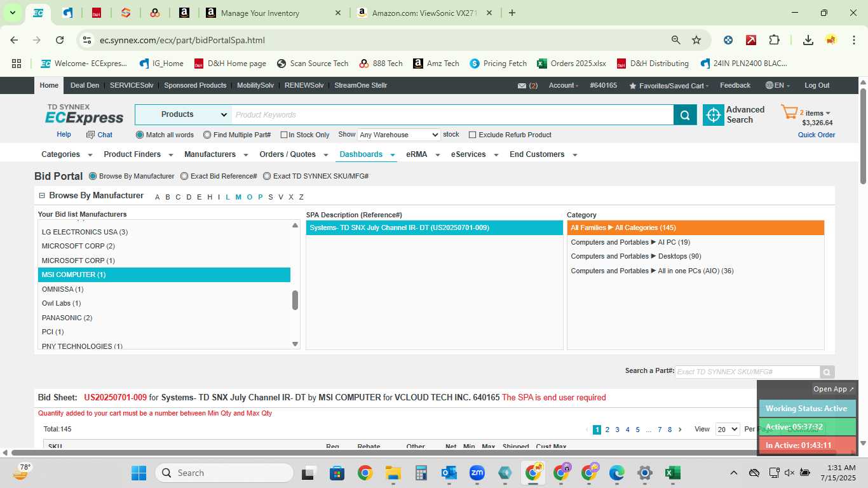Enable In Stock Only checkbox
Image resolution: width=868 pixels, height=488 pixels.
pos(284,135)
